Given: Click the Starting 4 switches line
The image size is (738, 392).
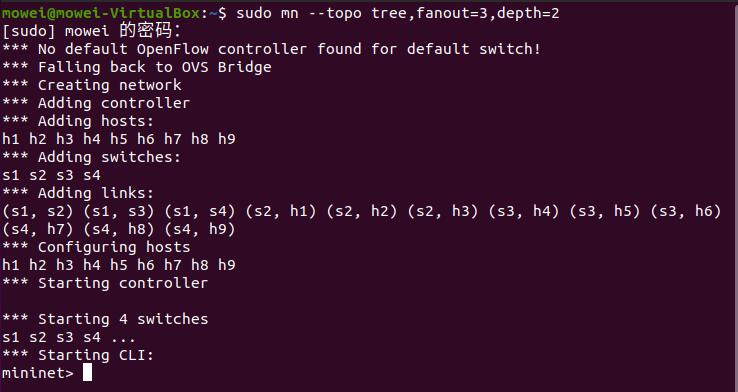Looking at the screenshot, I should pyautogui.click(x=105, y=319).
